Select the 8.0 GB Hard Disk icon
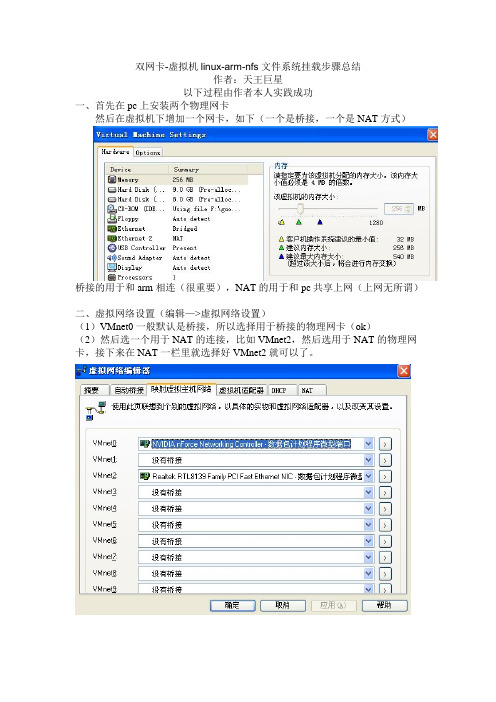 pos(112,199)
